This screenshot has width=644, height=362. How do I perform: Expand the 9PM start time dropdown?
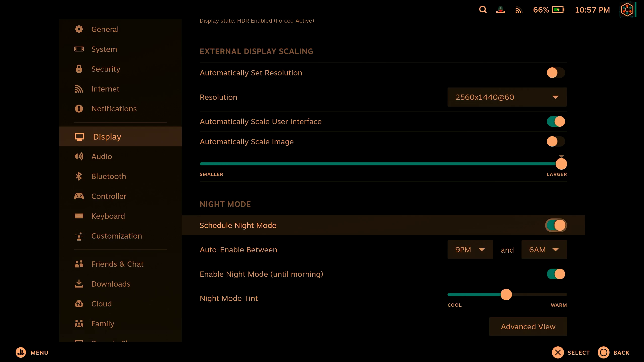click(x=470, y=250)
